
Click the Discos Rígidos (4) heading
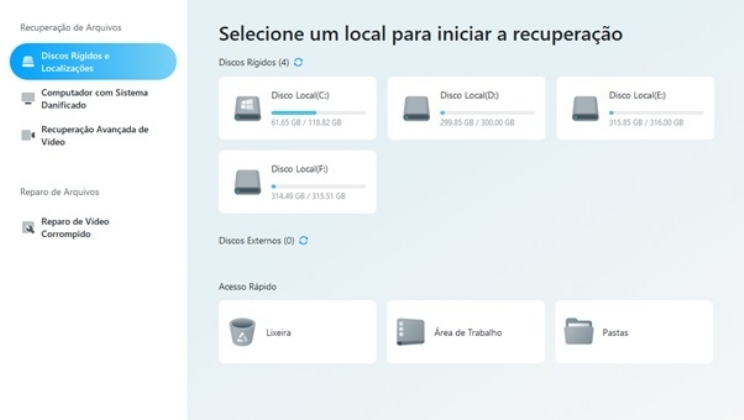253,63
